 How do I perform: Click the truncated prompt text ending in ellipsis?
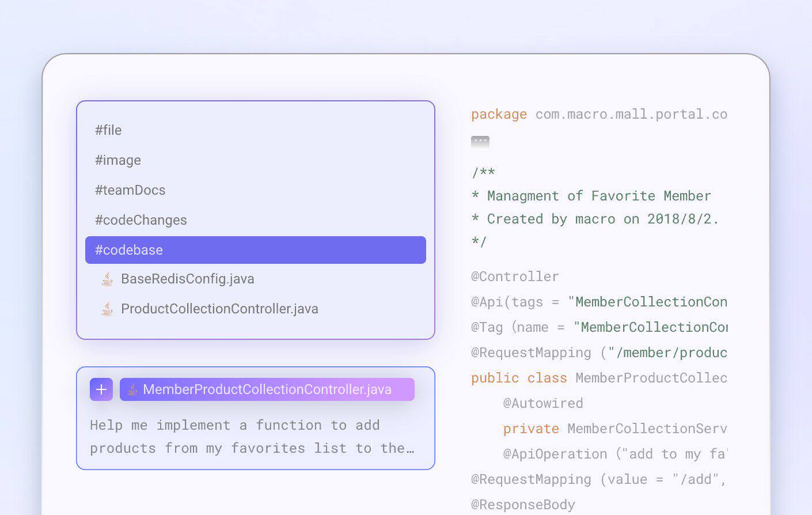[x=252, y=448]
